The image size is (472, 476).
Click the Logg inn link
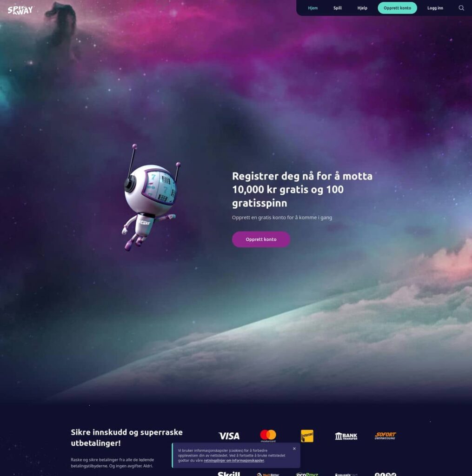pos(435,8)
